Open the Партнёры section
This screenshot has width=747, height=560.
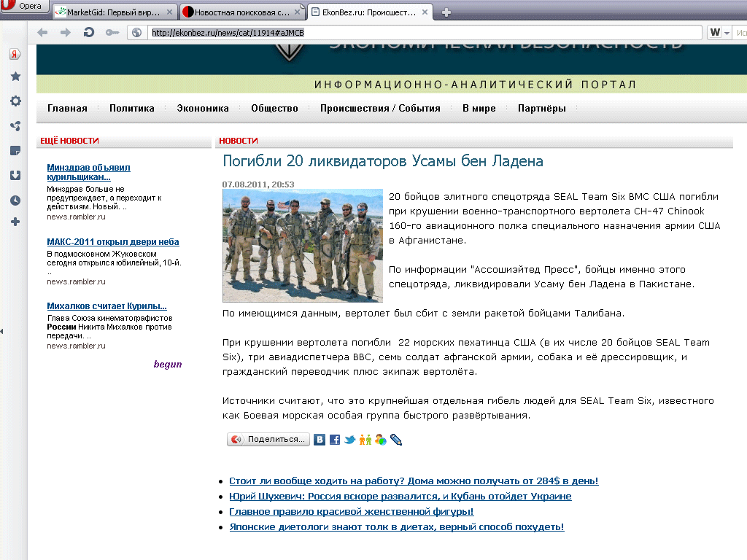tap(542, 109)
